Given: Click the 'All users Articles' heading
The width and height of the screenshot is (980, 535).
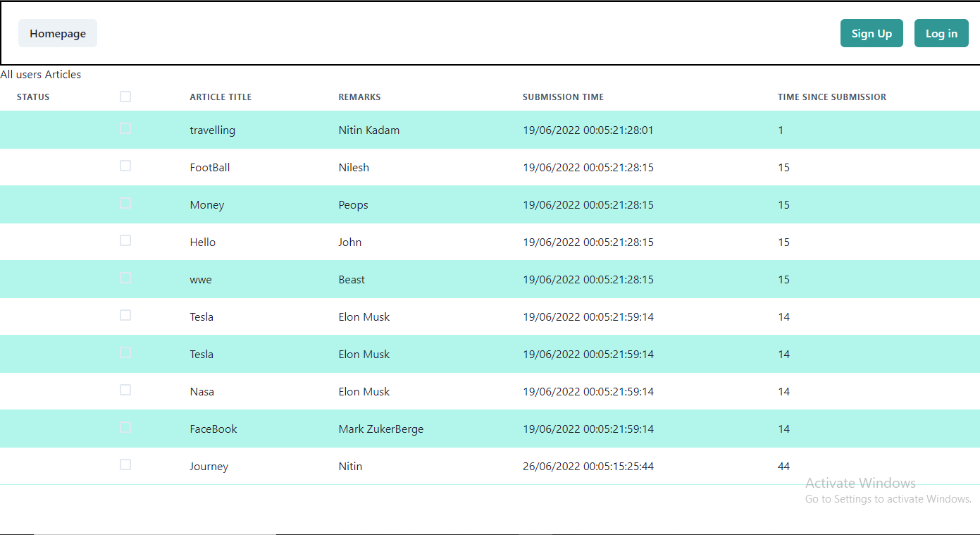Looking at the screenshot, I should (41, 75).
